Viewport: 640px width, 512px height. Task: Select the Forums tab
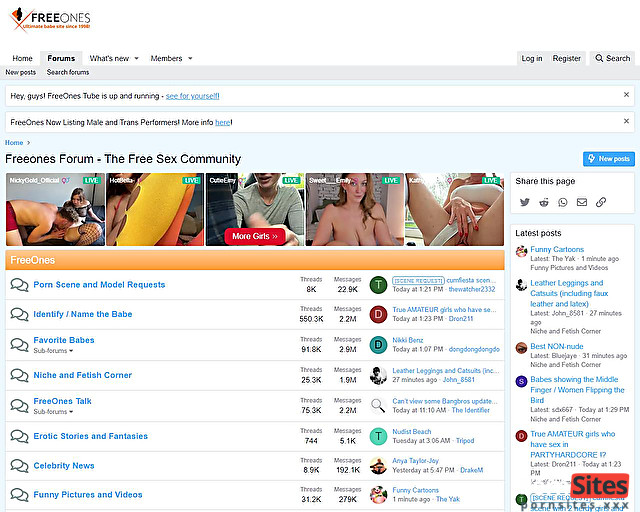[x=61, y=58]
